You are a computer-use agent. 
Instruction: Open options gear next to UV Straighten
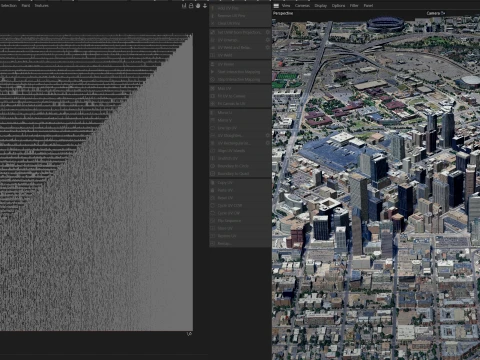268,136
